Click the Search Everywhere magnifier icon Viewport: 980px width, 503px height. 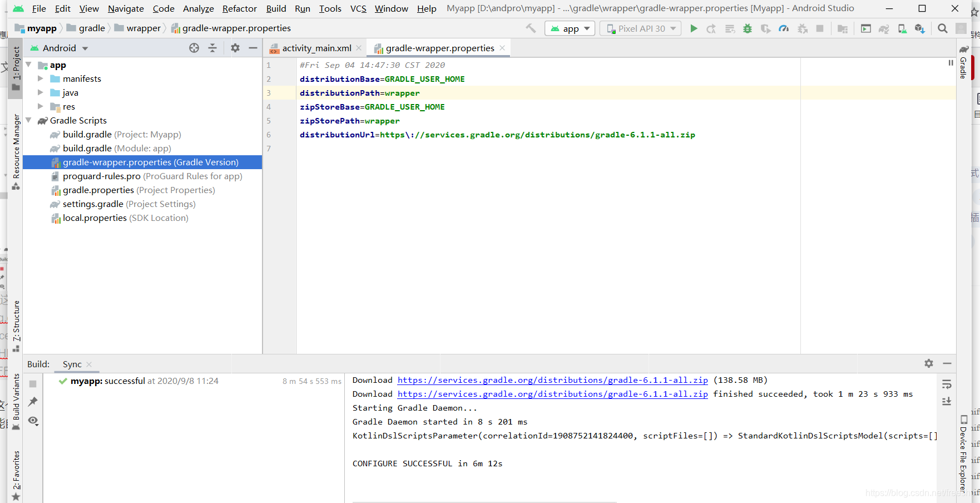[943, 28]
